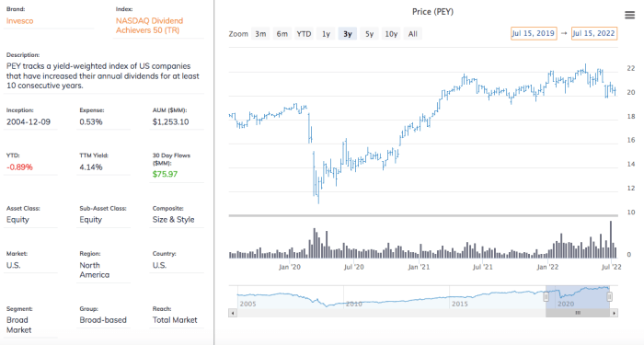Switch chart zoom to 5y
The width and height of the screenshot is (644, 345).
(369, 34)
